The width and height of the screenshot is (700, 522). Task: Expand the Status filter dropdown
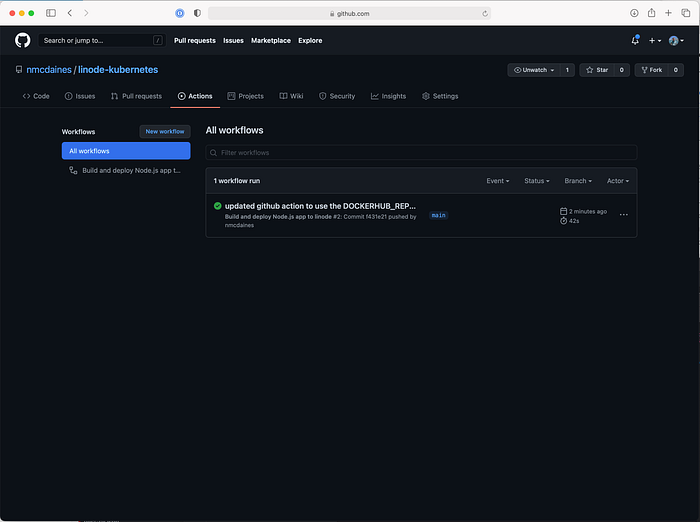(537, 181)
